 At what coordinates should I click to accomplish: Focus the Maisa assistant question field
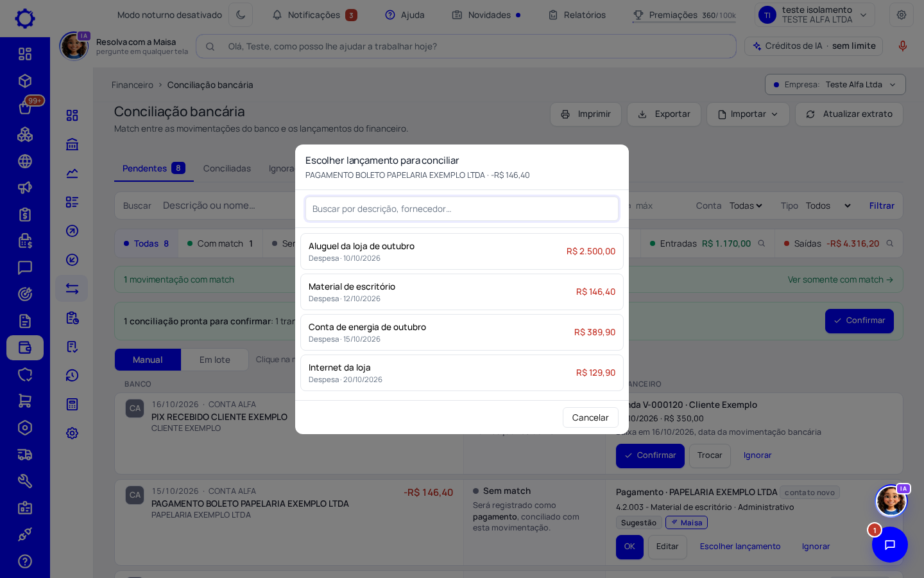[x=466, y=46]
